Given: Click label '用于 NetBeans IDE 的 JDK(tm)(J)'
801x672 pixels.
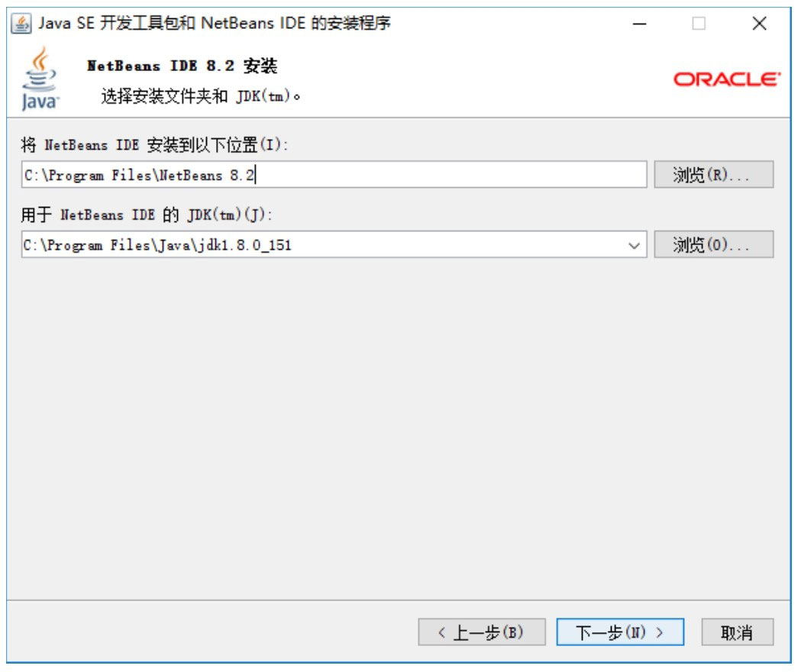Looking at the screenshot, I should [147, 215].
